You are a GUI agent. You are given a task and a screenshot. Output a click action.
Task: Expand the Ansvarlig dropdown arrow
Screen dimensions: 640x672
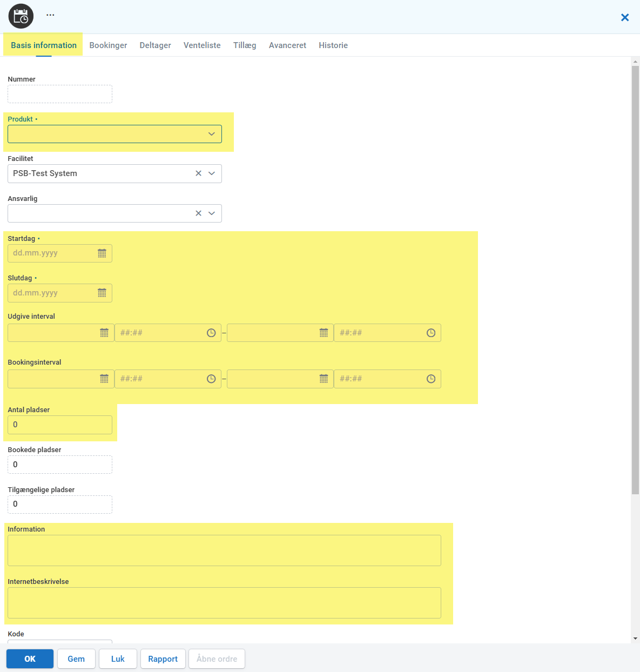pos(212,213)
